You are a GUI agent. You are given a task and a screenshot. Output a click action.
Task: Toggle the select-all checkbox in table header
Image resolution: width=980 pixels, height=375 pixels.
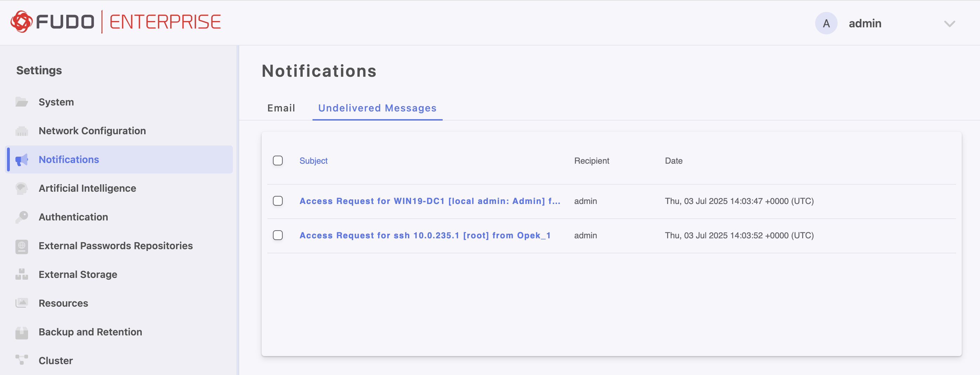(x=278, y=161)
